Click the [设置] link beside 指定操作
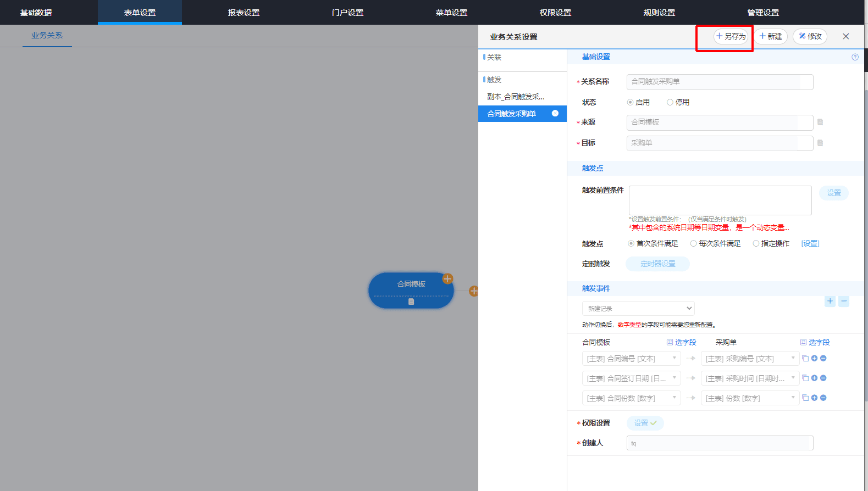The width and height of the screenshot is (868, 491). pos(810,243)
